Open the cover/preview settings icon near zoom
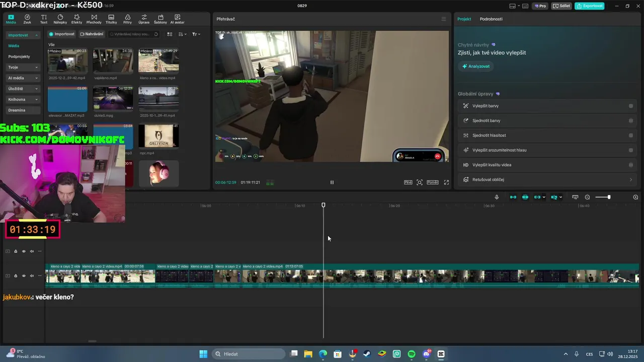Image resolution: width=644 pixels, height=362 pixels. coord(575,197)
